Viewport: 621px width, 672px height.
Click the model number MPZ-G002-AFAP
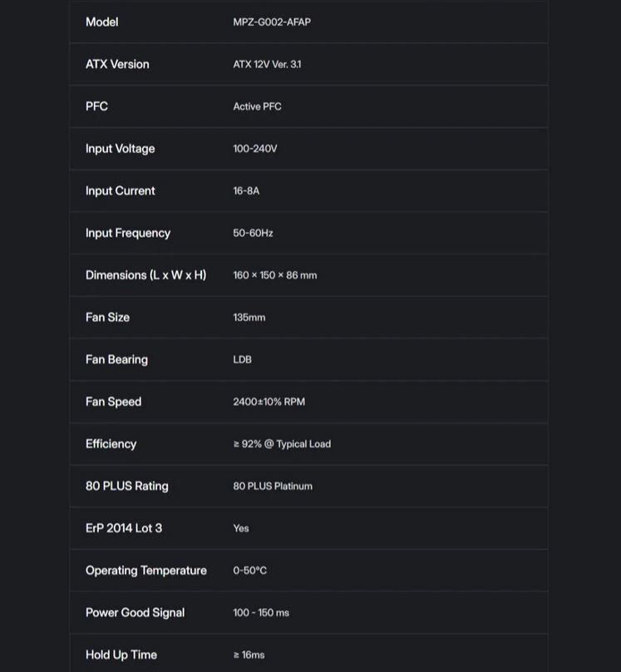[271, 22]
